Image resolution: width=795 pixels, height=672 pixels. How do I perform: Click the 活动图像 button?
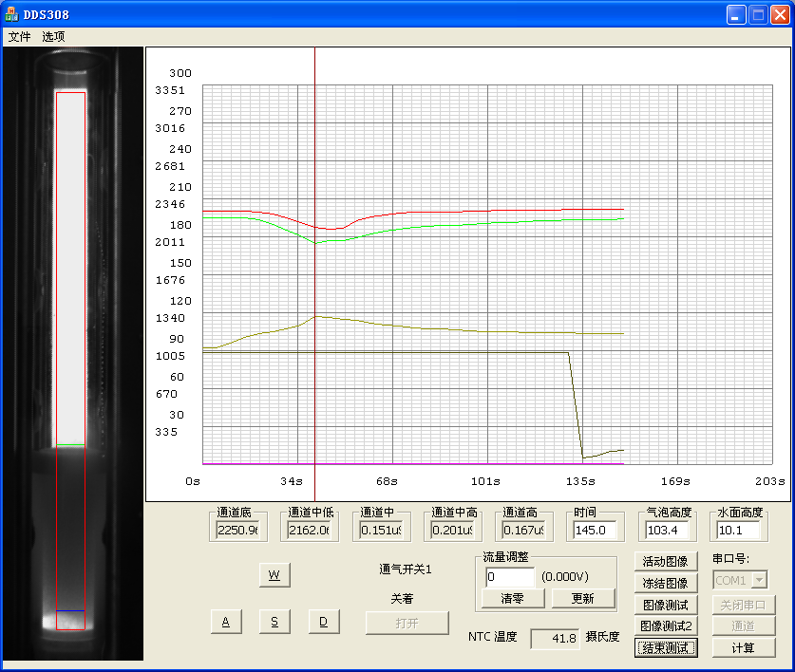pos(665,562)
